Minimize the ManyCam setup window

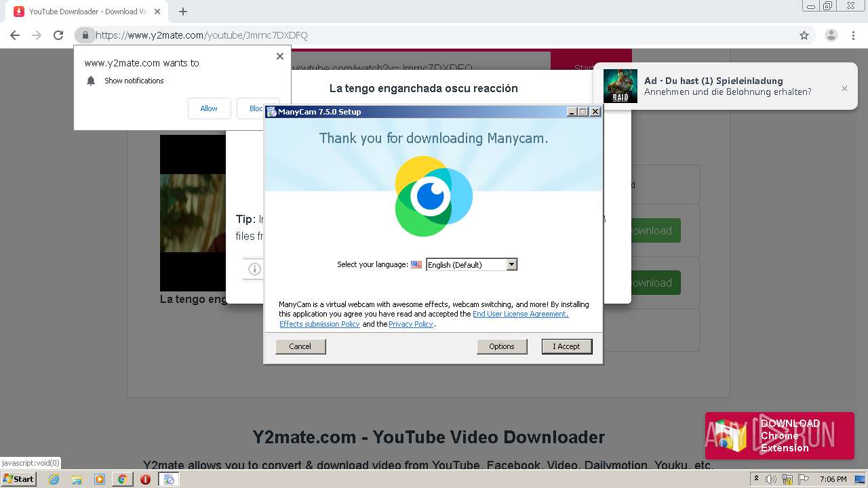click(572, 112)
